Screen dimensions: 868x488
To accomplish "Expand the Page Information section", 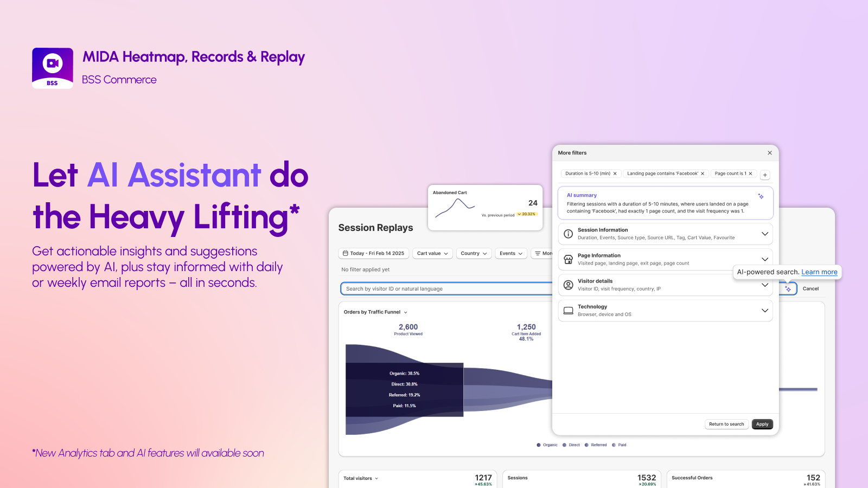I will (x=765, y=259).
